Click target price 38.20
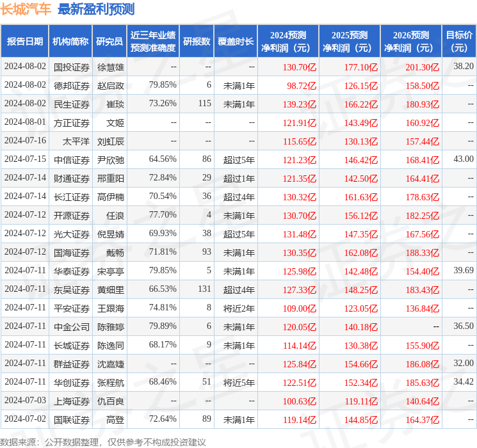This screenshot has height=448, width=477. 464,67
